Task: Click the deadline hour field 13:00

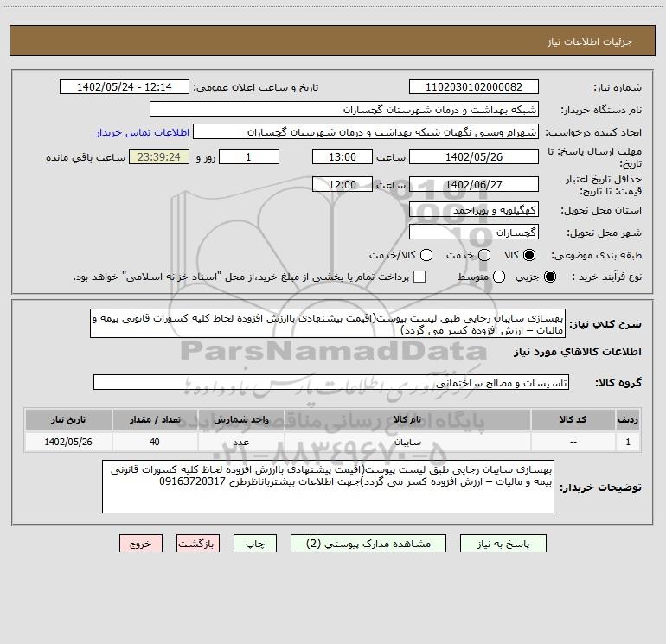Action: click(343, 156)
